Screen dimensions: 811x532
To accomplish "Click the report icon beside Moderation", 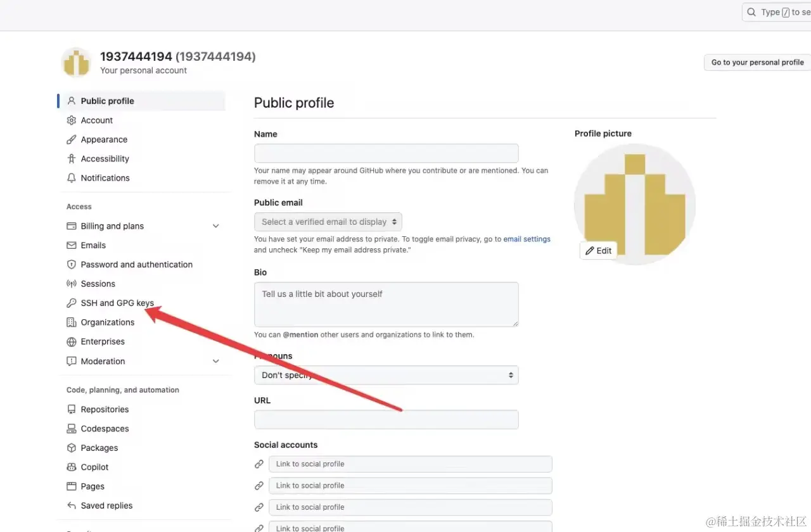I will [72, 361].
